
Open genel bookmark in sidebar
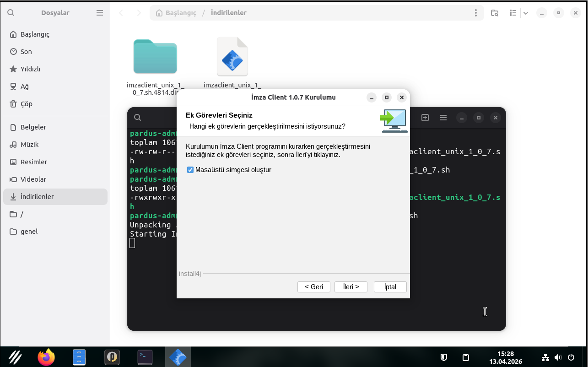click(x=55, y=232)
